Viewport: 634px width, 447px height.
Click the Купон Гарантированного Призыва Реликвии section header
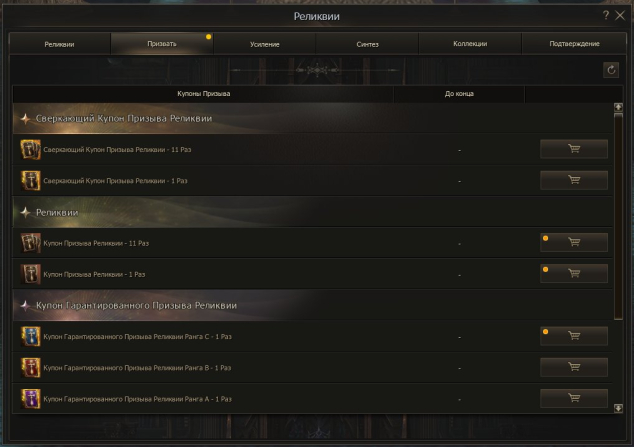[312, 305]
